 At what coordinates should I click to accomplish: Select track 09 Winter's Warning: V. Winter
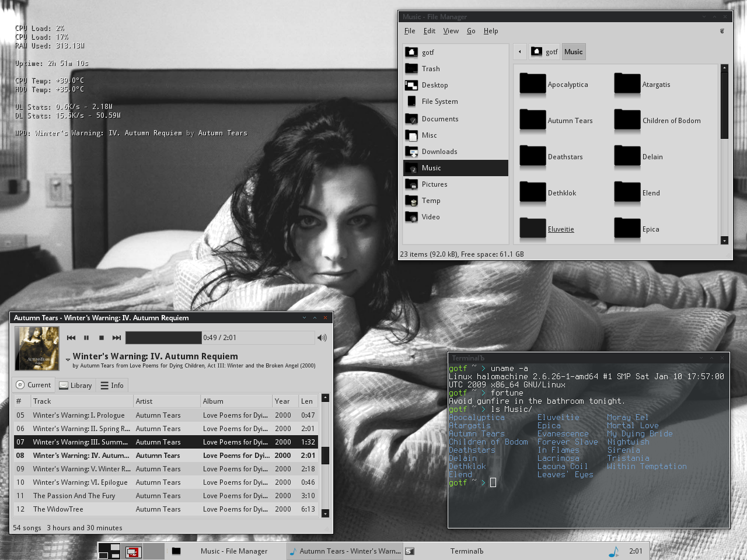coord(166,469)
